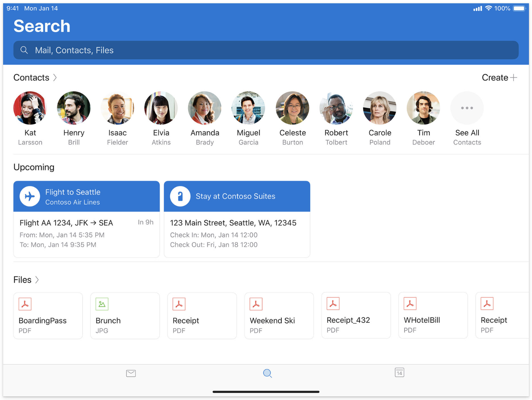Click Create plus button
This screenshot has width=532, height=400.
pyautogui.click(x=499, y=78)
